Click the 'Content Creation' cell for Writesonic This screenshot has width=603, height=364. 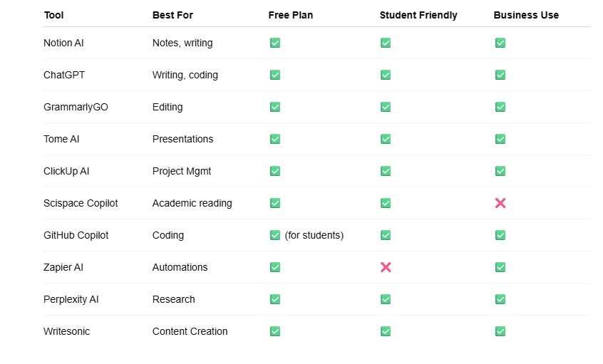190,331
